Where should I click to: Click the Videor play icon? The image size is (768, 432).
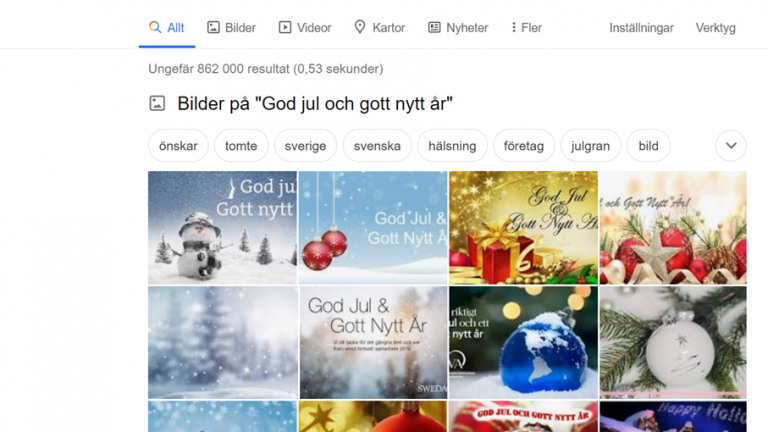point(285,27)
